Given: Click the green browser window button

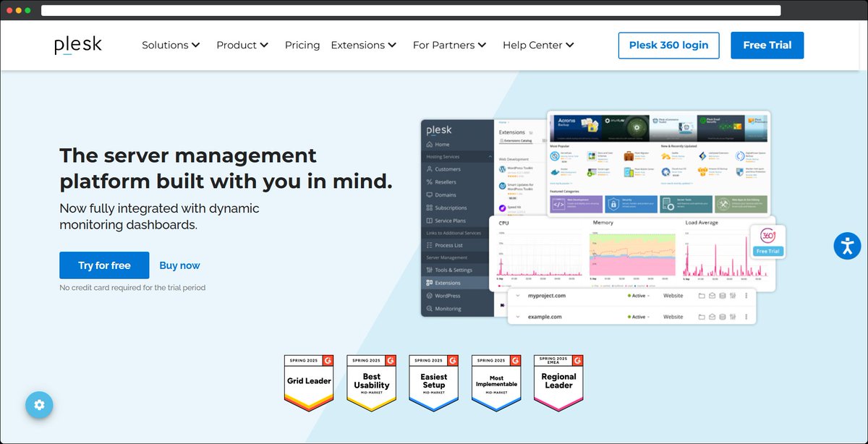Looking at the screenshot, I should point(27,11).
